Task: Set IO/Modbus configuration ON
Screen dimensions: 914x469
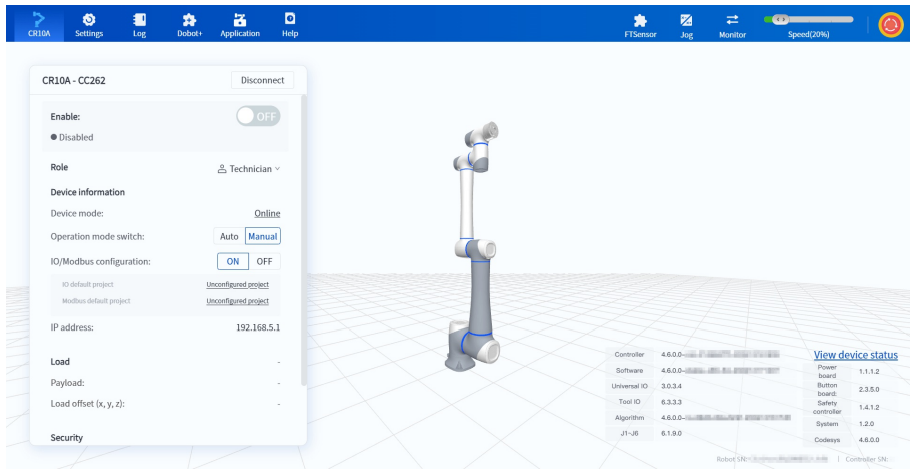Action: click(233, 261)
